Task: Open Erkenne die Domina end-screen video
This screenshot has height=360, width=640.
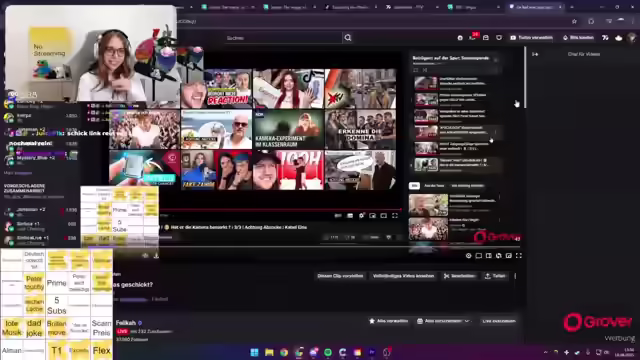Action: (x=360, y=129)
